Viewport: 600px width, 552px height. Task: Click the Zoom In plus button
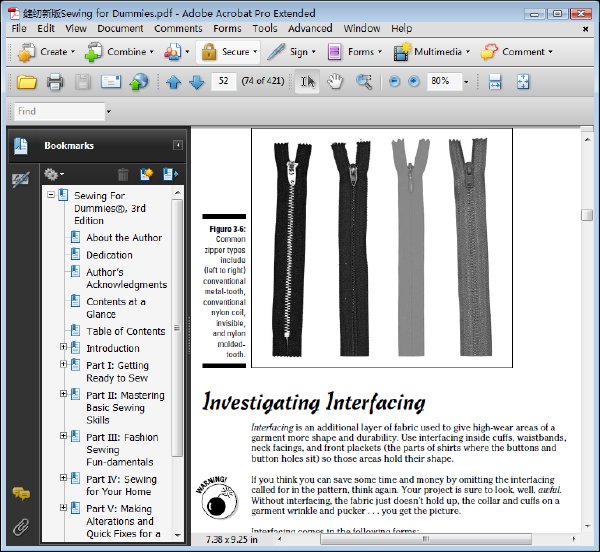pyautogui.click(x=414, y=81)
